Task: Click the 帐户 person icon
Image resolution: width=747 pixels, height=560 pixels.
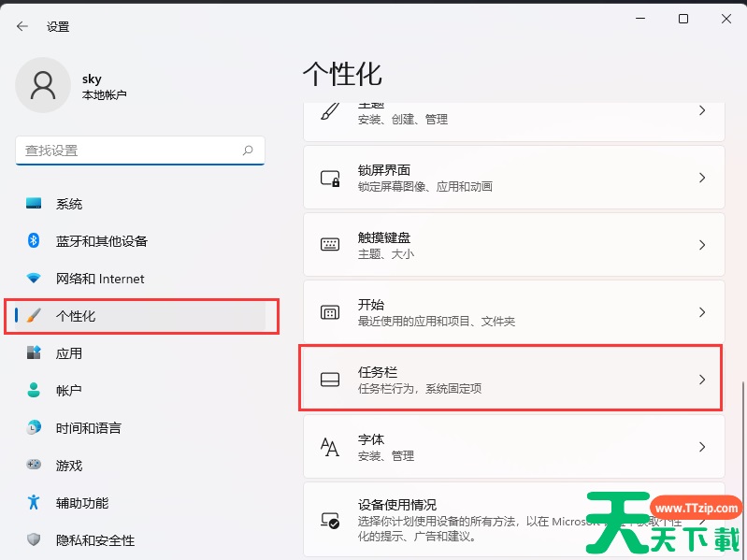Action: 34,390
